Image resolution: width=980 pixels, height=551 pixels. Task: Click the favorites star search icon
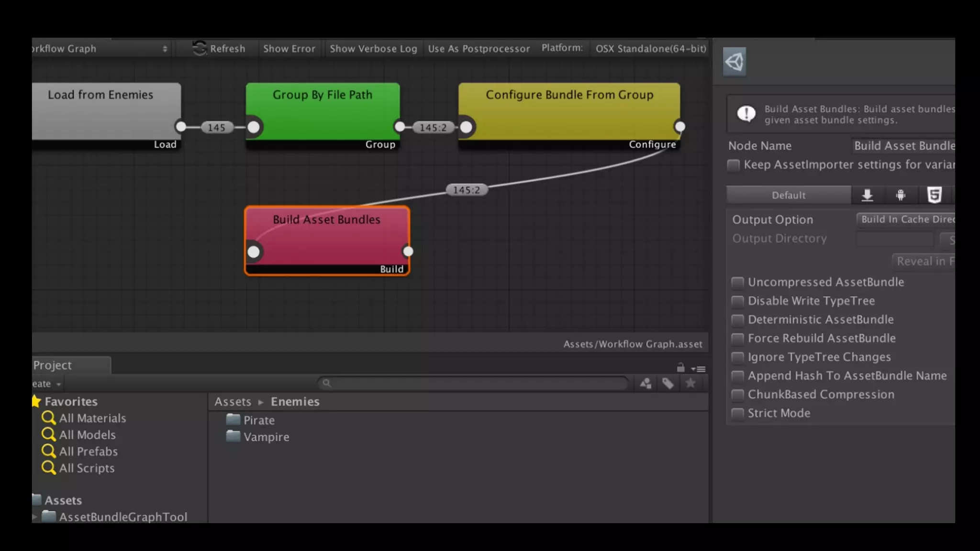pyautogui.click(x=690, y=383)
